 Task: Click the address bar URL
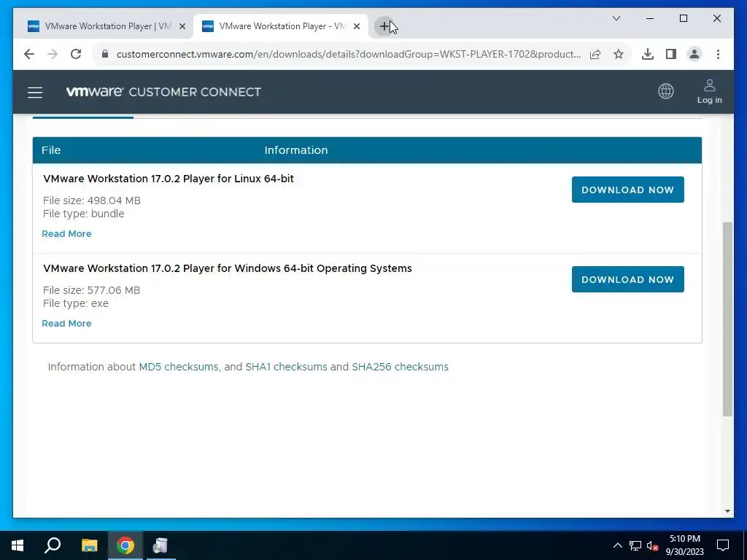pos(348,54)
